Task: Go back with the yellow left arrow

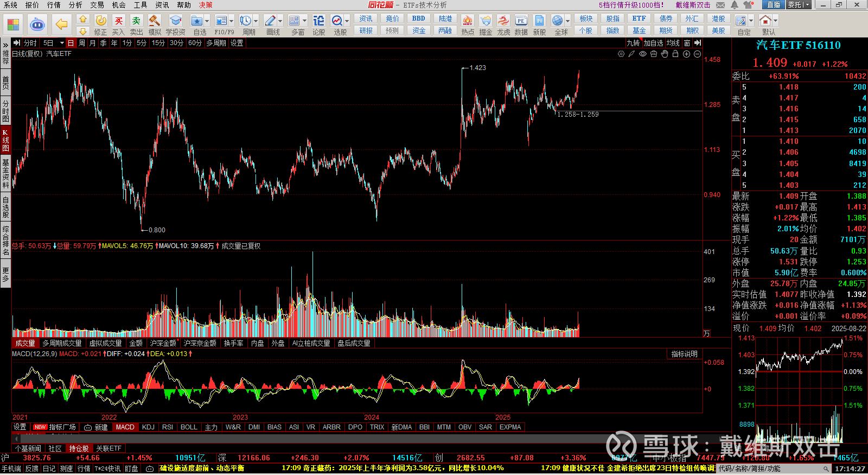Action: [x=61, y=24]
